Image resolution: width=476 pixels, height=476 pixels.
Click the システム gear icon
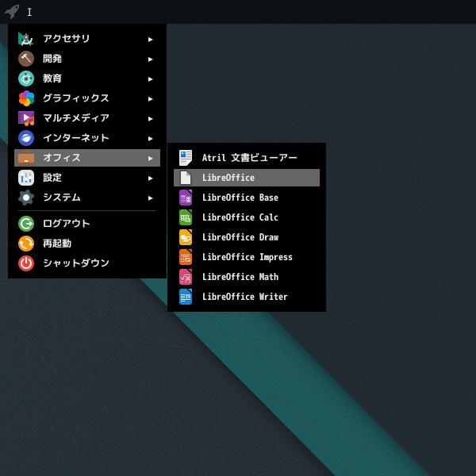coord(26,198)
